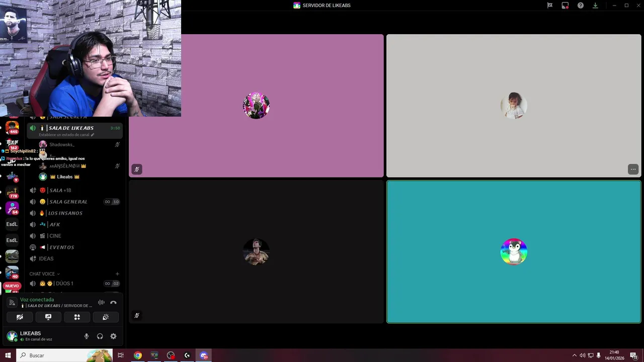
Task: Open the soundboard button
Action: click(106, 317)
